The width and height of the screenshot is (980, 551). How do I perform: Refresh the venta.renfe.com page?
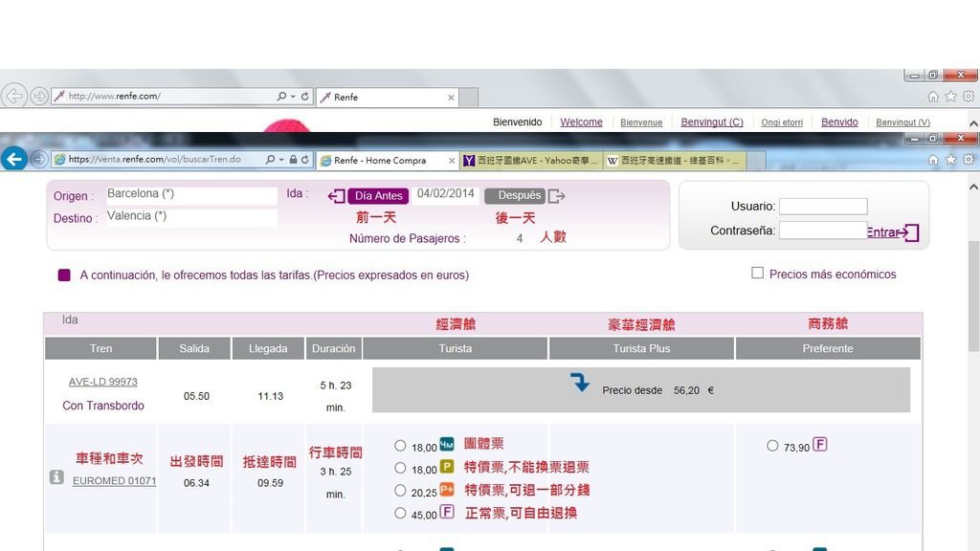pos(305,160)
